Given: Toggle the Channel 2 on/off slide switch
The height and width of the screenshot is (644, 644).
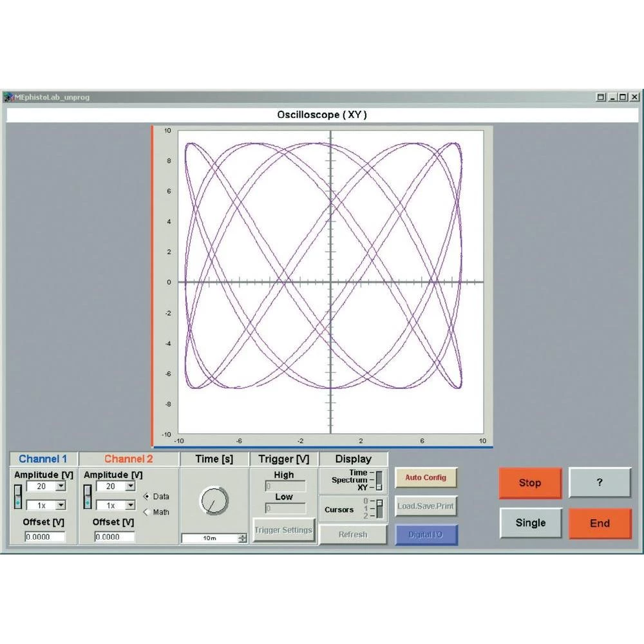Looking at the screenshot, I should click(88, 497).
